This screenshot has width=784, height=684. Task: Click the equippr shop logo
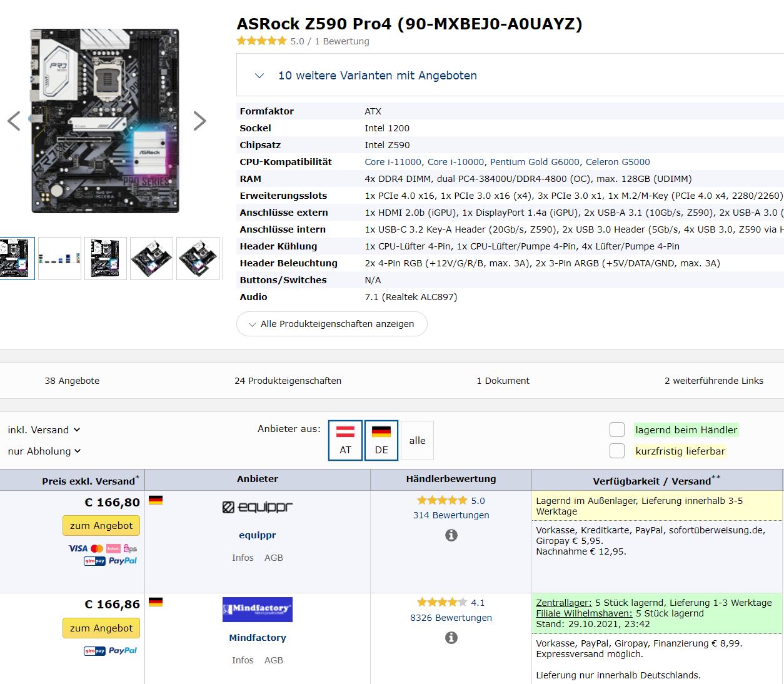(258, 507)
